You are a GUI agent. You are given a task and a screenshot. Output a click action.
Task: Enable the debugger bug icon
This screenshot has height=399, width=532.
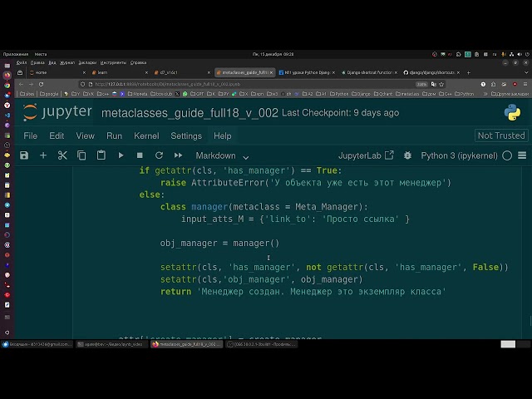coord(407,155)
